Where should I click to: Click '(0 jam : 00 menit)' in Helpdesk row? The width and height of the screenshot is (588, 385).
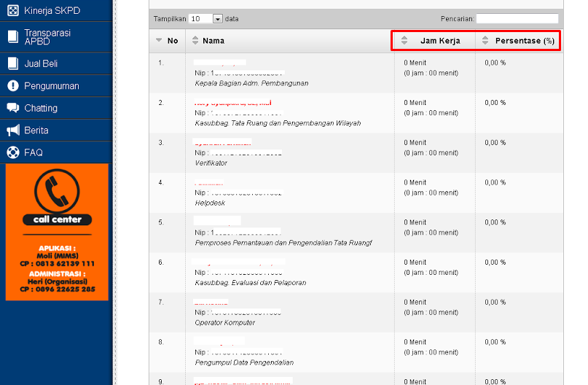point(431,192)
